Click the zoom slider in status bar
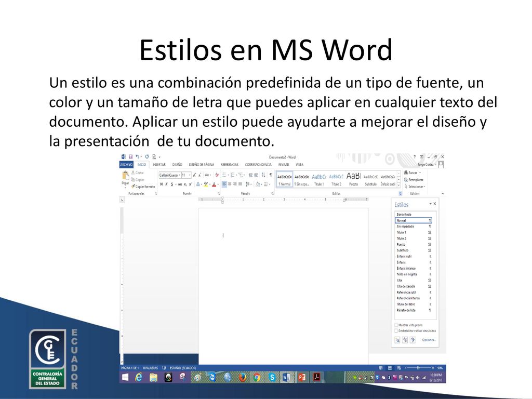The image size is (532, 399). click(418, 368)
